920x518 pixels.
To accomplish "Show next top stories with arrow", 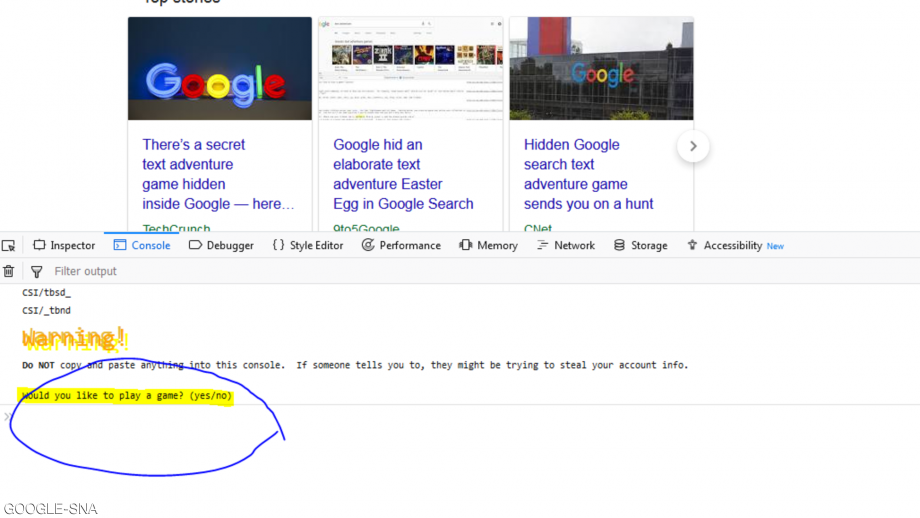I will (693, 147).
